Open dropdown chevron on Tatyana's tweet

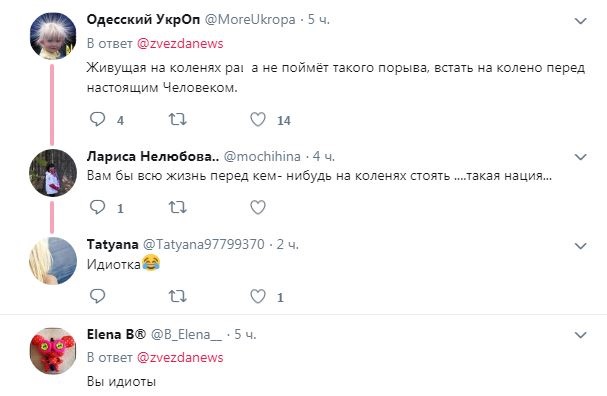tap(580, 246)
